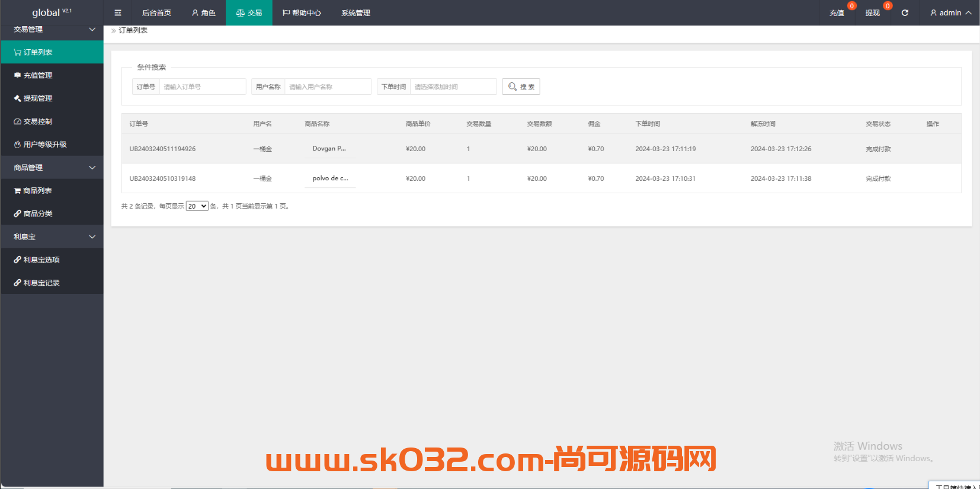Screen dimensions: 980x489
Task: Click the user icon beside admin
Action: [934, 12]
